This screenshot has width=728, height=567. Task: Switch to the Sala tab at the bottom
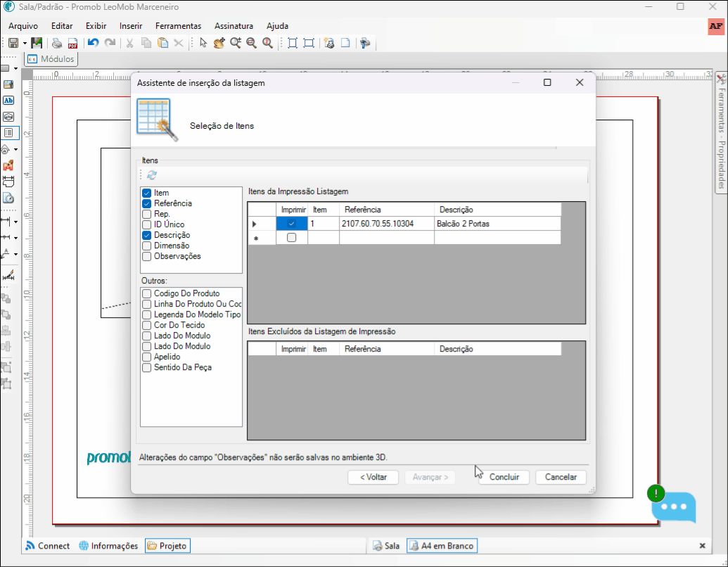386,546
